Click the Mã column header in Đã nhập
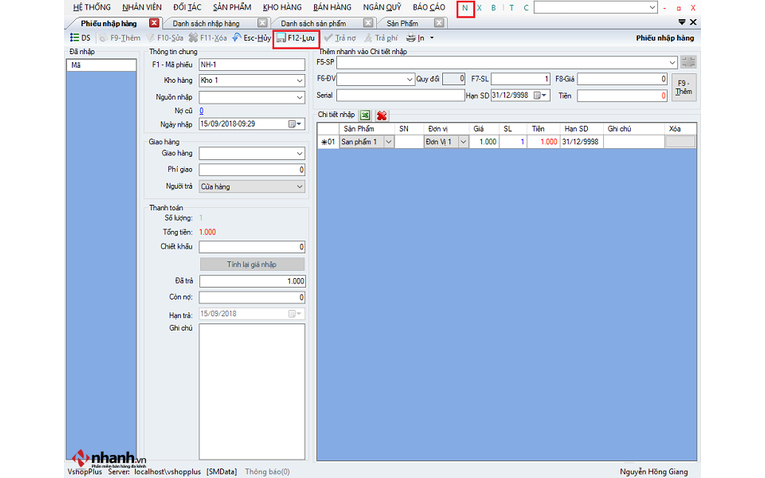The image size is (765, 478). [x=101, y=65]
